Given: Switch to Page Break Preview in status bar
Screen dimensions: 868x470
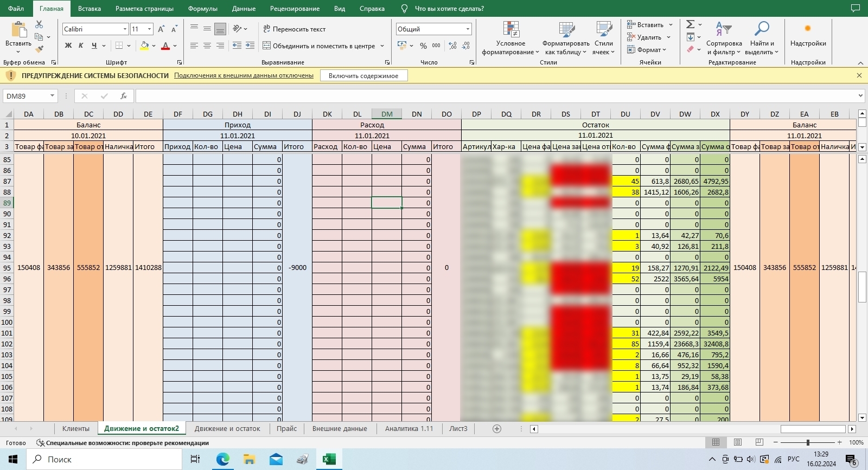Looking at the screenshot, I should tap(759, 442).
